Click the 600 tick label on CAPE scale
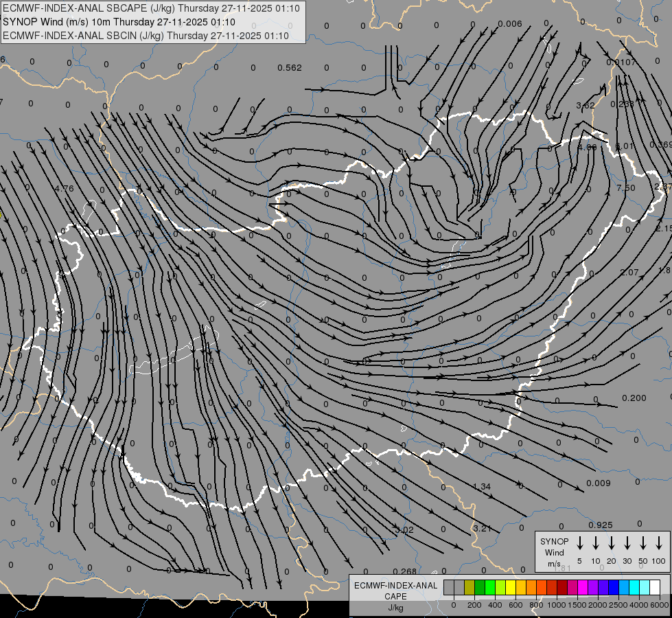 tap(515, 605)
